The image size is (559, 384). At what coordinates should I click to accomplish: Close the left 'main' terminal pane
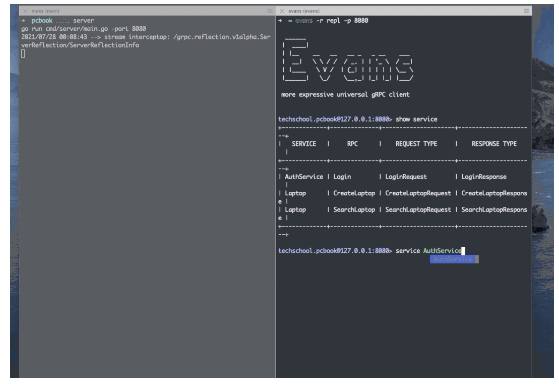[25, 11]
